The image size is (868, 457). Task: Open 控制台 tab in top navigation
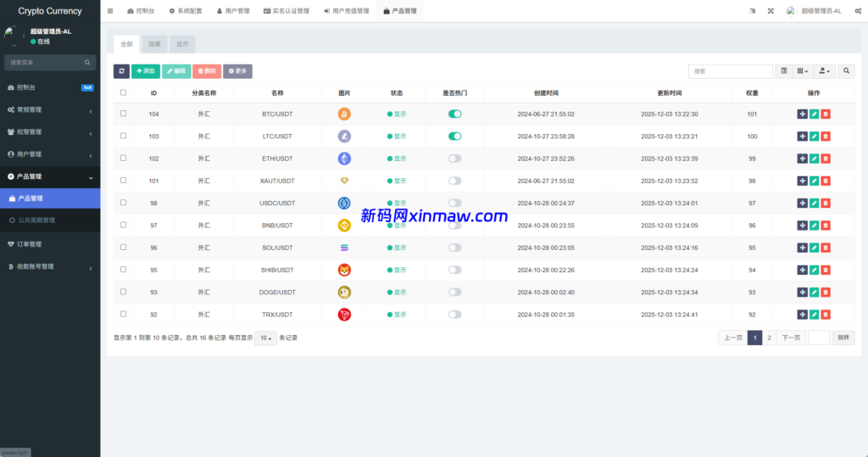141,10
